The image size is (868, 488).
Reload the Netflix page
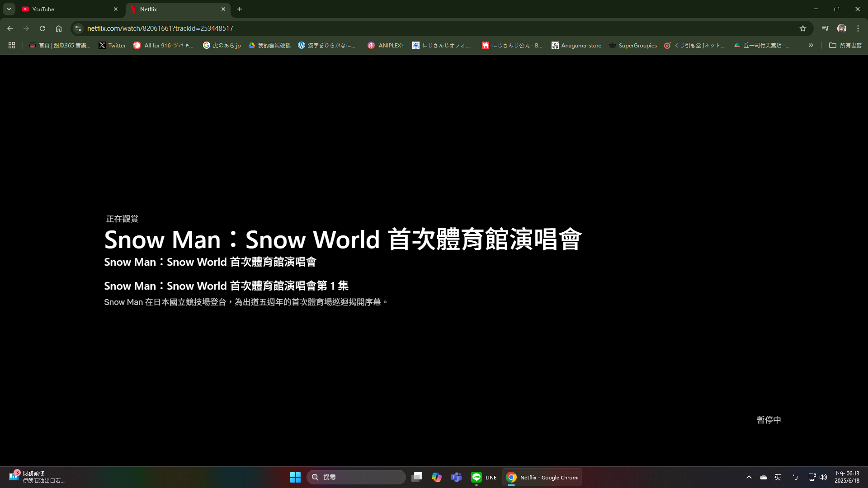pyautogui.click(x=42, y=28)
